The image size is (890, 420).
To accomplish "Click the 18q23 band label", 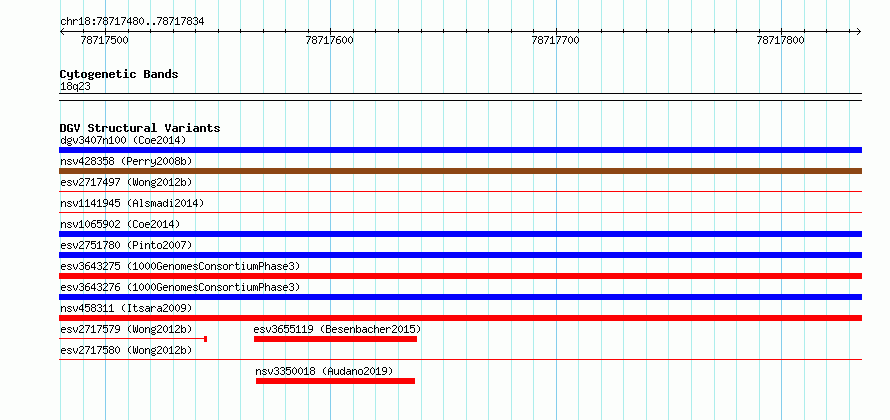I will pyautogui.click(x=75, y=87).
